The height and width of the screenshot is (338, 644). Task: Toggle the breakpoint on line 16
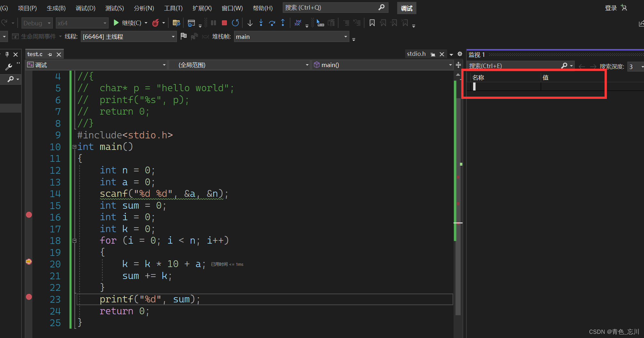click(29, 215)
